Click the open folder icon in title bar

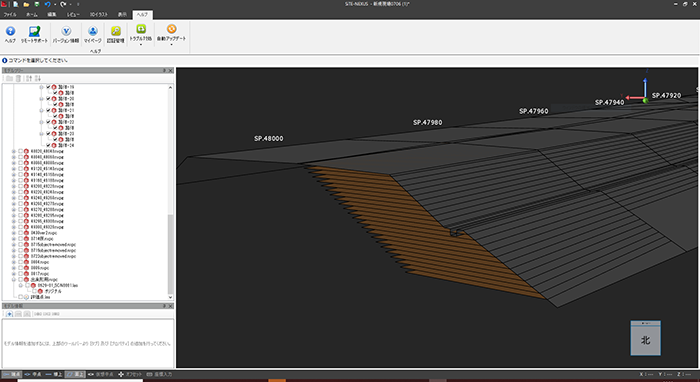click(26, 4)
